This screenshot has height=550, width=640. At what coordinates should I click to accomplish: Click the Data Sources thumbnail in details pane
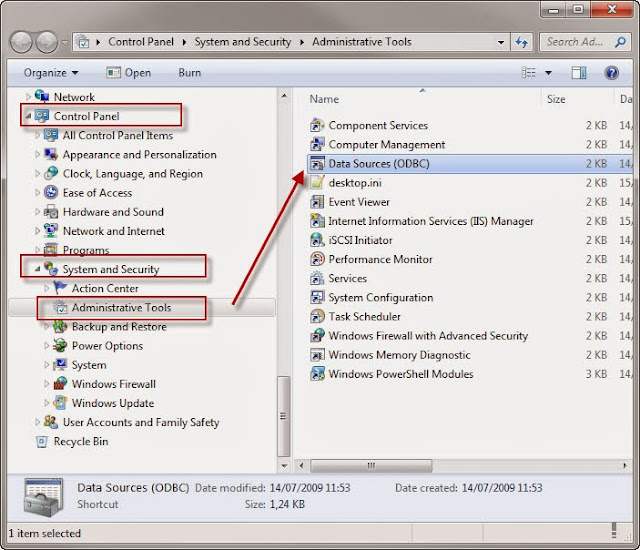coord(44,498)
